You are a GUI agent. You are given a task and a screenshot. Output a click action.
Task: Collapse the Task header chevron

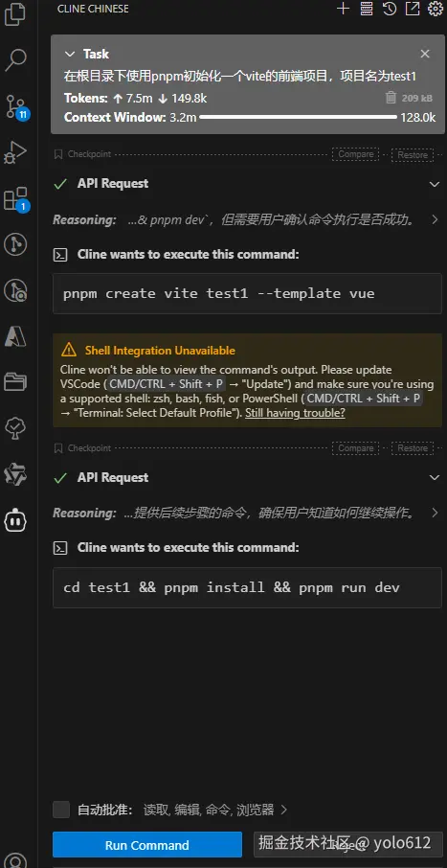coord(70,54)
